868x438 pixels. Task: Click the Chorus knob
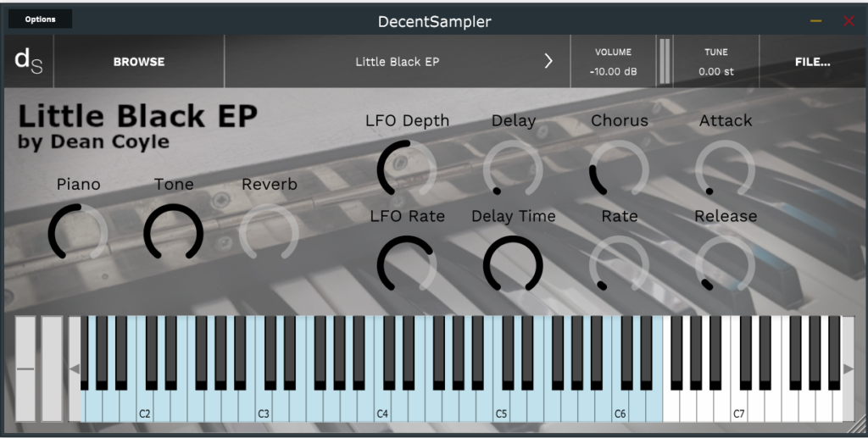click(x=619, y=169)
